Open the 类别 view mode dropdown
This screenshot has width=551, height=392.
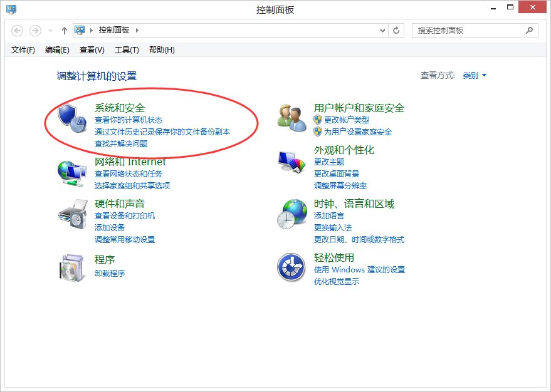pos(475,74)
